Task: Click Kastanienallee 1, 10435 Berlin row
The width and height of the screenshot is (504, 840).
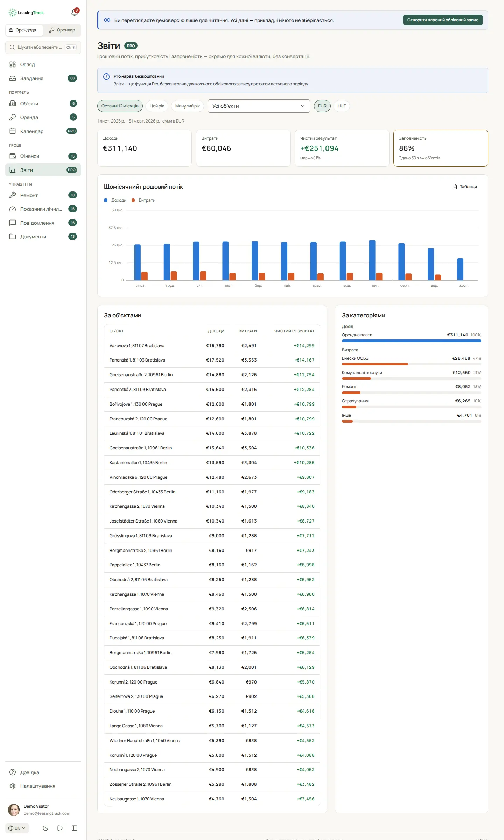Action: coord(212,463)
